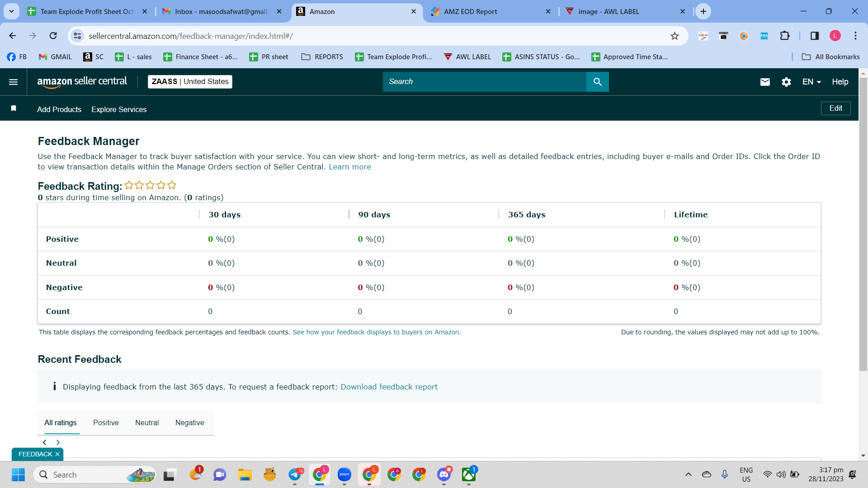Select the Negative ratings tab
Image resolution: width=868 pixels, height=488 pixels.
coord(190,423)
